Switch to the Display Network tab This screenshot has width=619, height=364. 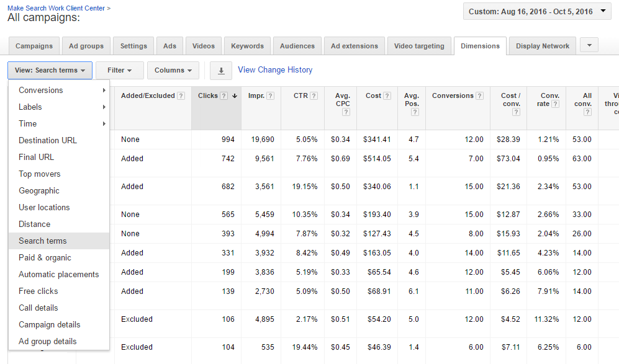543,46
